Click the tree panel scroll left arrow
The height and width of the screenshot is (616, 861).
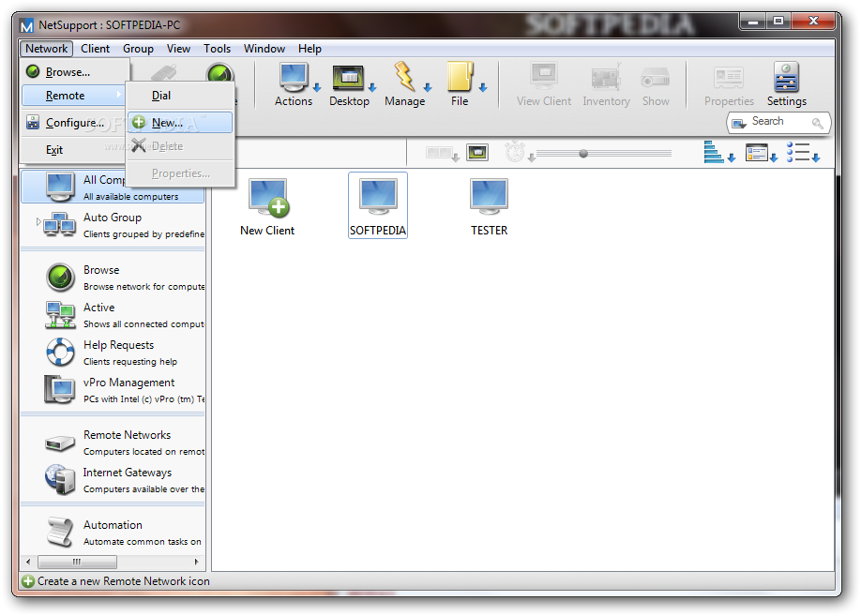28,562
